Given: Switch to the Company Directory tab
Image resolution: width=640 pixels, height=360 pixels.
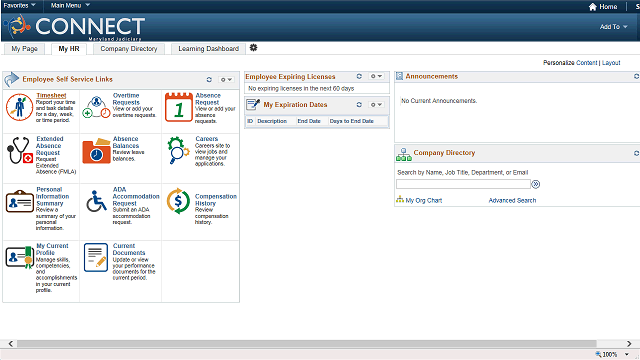Looking at the screenshot, I should (129, 49).
